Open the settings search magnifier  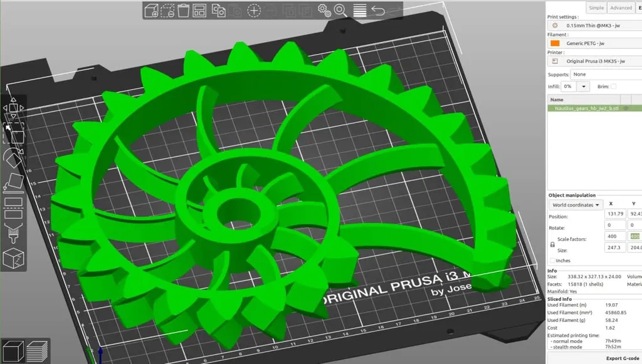pyautogui.click(x=339, y=10)
